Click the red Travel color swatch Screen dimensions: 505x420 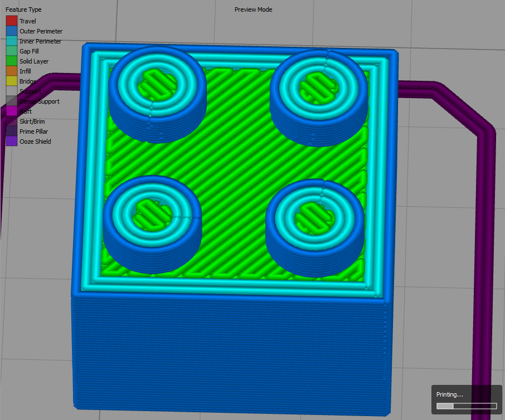point(12,21)
